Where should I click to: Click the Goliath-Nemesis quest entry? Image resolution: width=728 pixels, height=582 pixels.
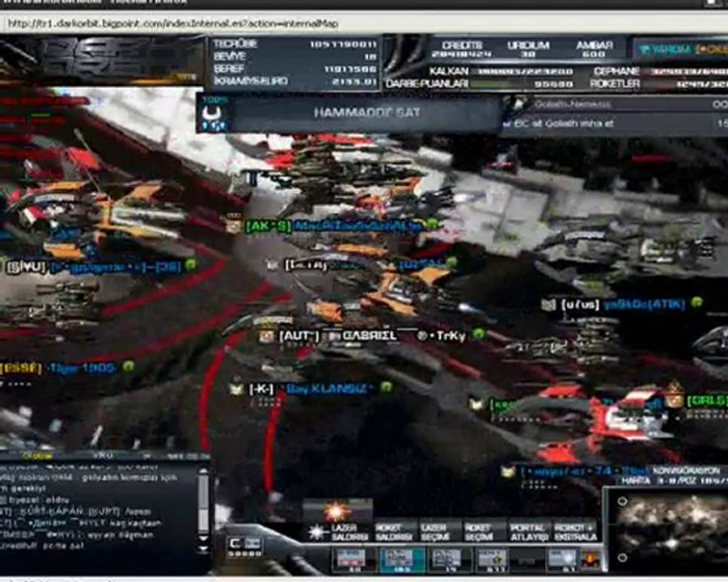[572, 104]
